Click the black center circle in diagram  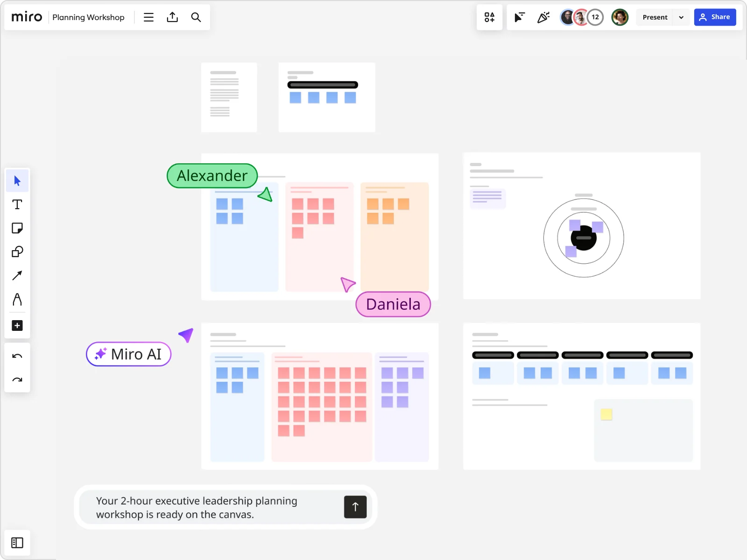pyautogui.click(x=584, y=238)
